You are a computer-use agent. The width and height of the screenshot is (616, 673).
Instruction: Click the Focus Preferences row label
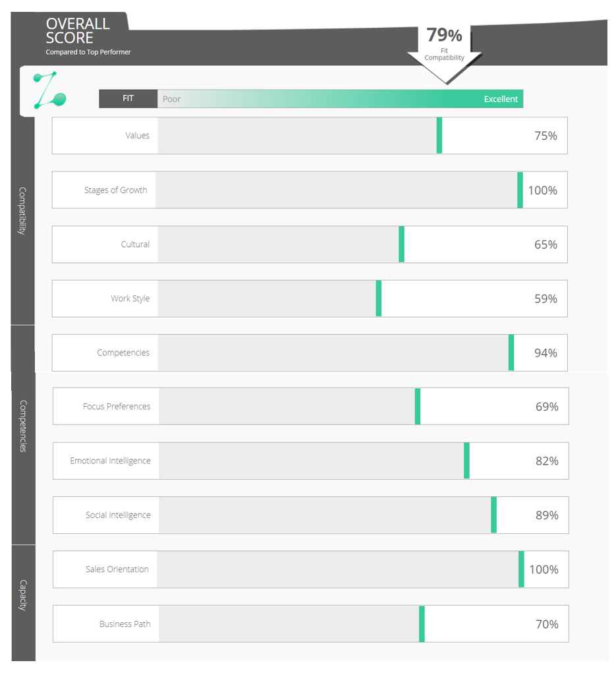pos(117,407)
